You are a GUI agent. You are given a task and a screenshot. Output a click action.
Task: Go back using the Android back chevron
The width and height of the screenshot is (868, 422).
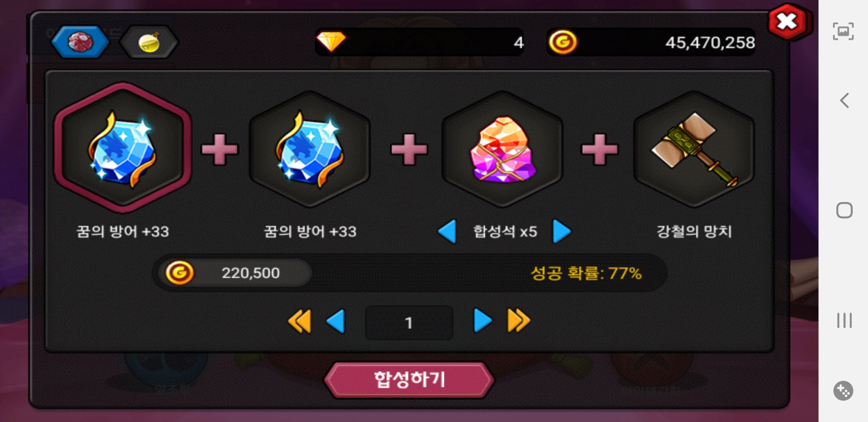click(x=845, y=100)
